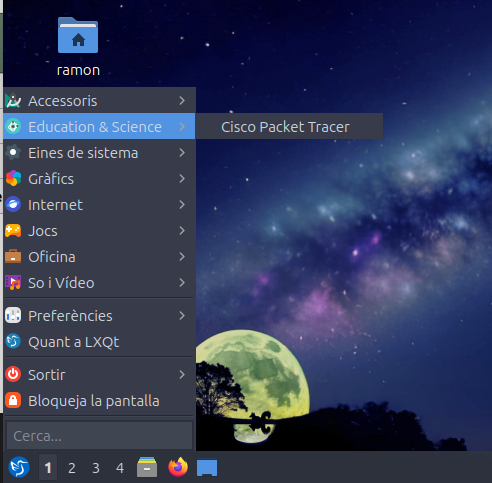Viewport: 492px width, 483px height.
Task: Select the ramon label under folder
Action: pyautogui.click(x=78, y=70)
